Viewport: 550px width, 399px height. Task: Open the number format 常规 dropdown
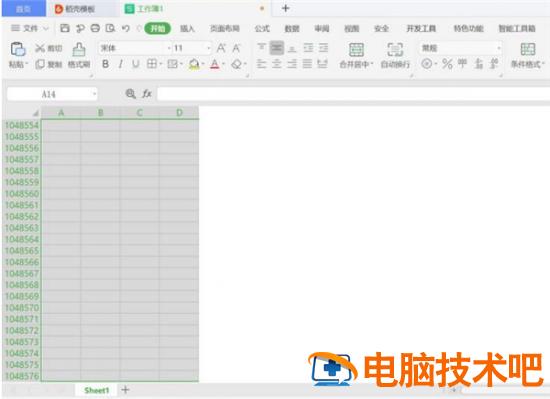498,48
